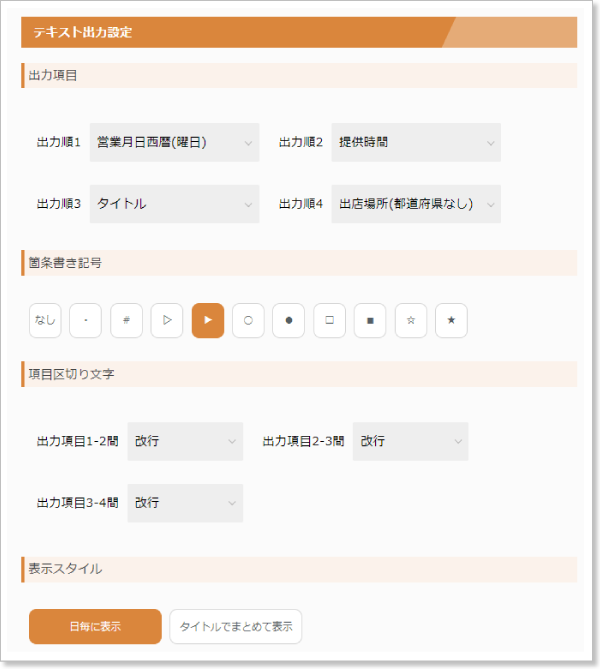Open the 出力順1 dropdown

pyautogui.click(x=174, y=143)
